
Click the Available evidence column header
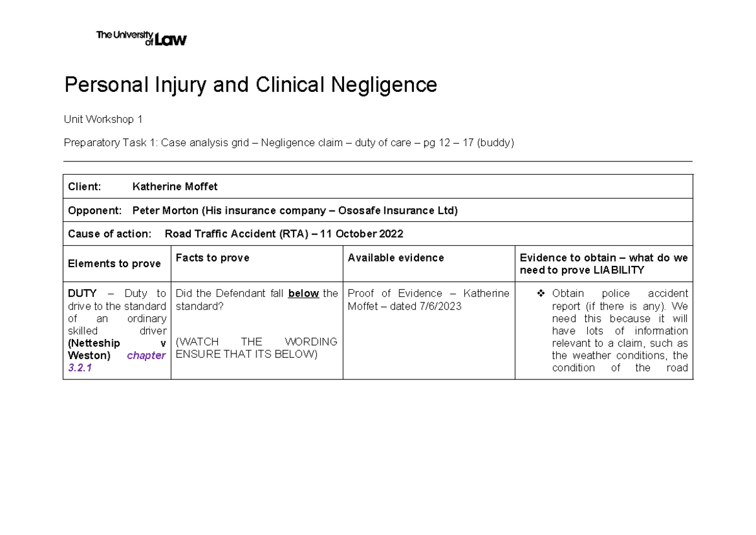click(x=429, y=263)
